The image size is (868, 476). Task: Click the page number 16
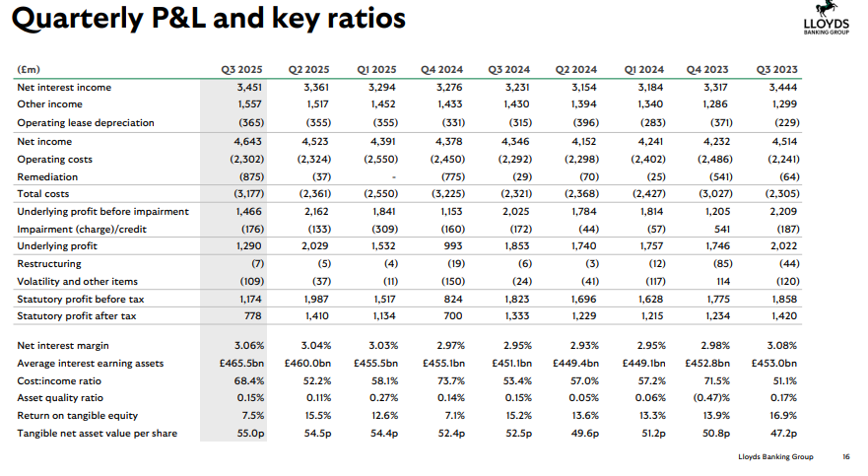tap(845, 456)
